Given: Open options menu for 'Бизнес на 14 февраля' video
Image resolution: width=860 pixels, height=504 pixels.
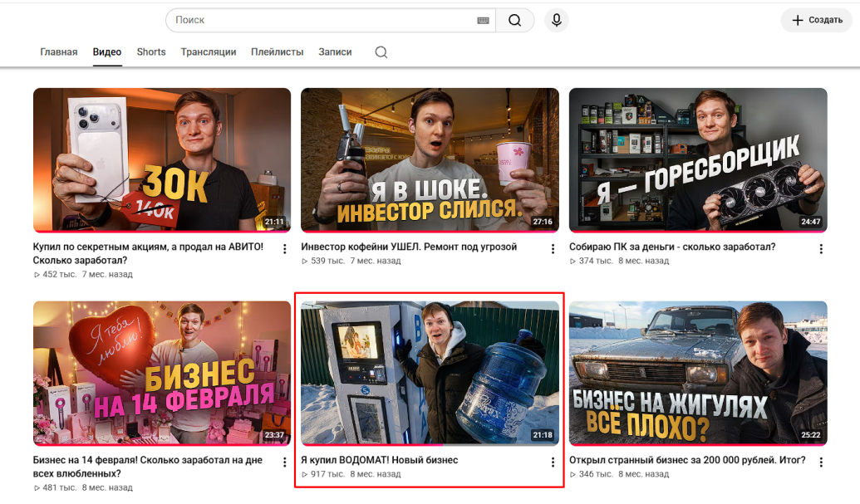Looking at the screenshot, I should click(x=285, y=462).
